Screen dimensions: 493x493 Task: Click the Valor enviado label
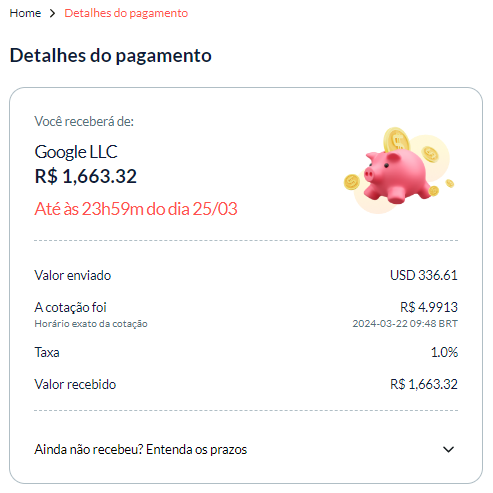(72, 276)
